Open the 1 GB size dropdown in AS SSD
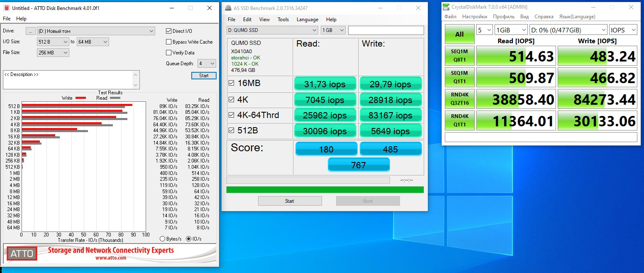Screen dimensions: 644x273 333,30
